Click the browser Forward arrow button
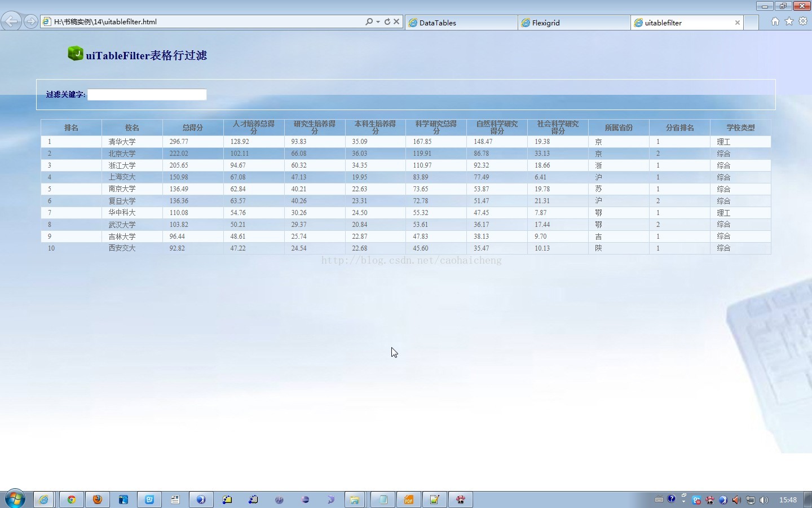Screen dimensions: 812x508 31,21
